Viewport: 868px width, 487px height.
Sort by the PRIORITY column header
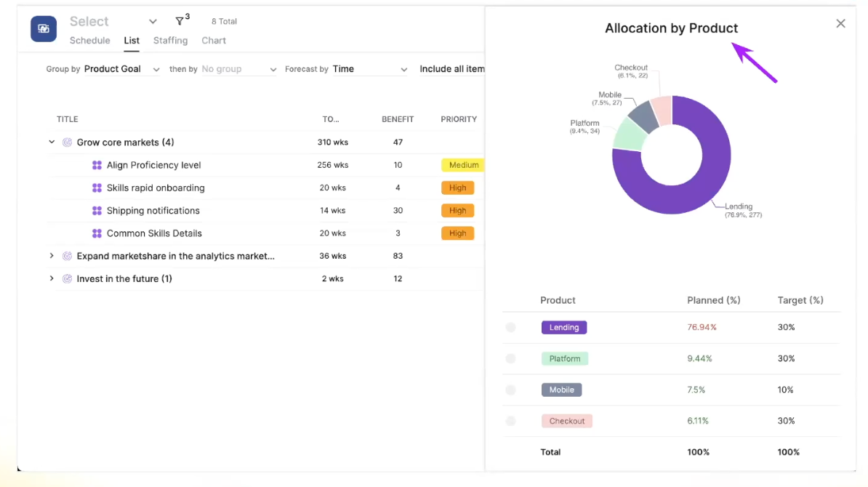point(459,119)
